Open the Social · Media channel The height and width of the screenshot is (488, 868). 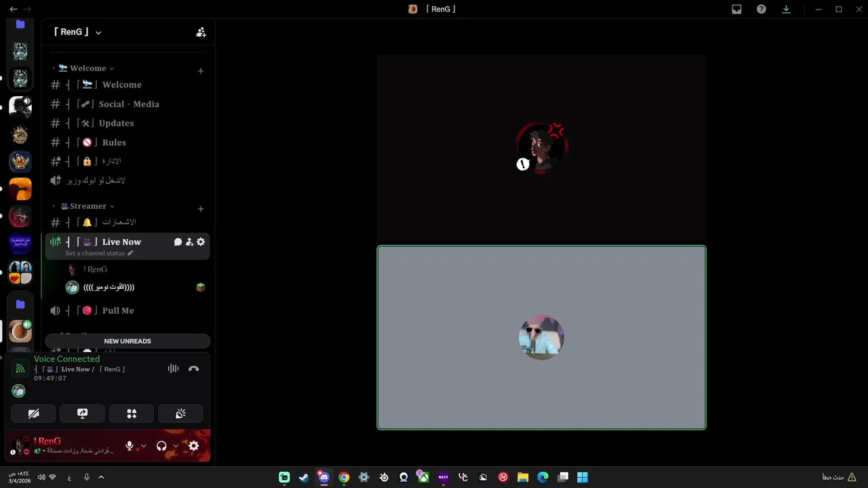[x=127, y=104]
